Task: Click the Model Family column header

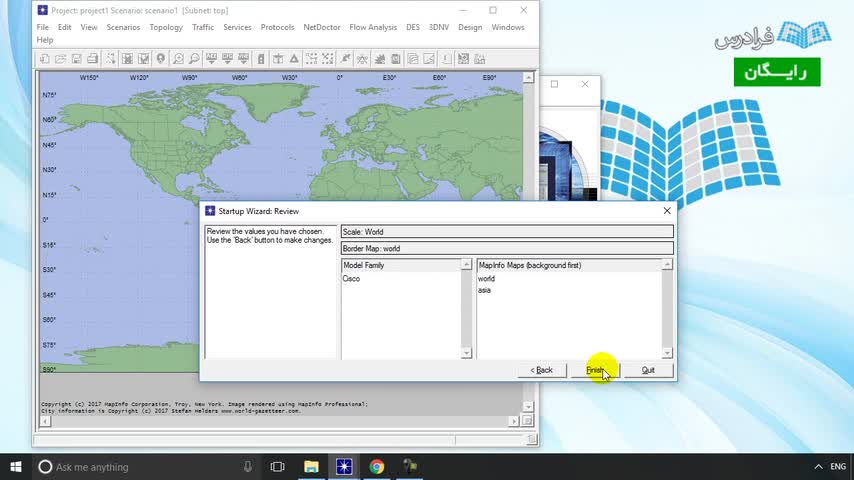Action: pyautogui.click(x=401, y=265)
